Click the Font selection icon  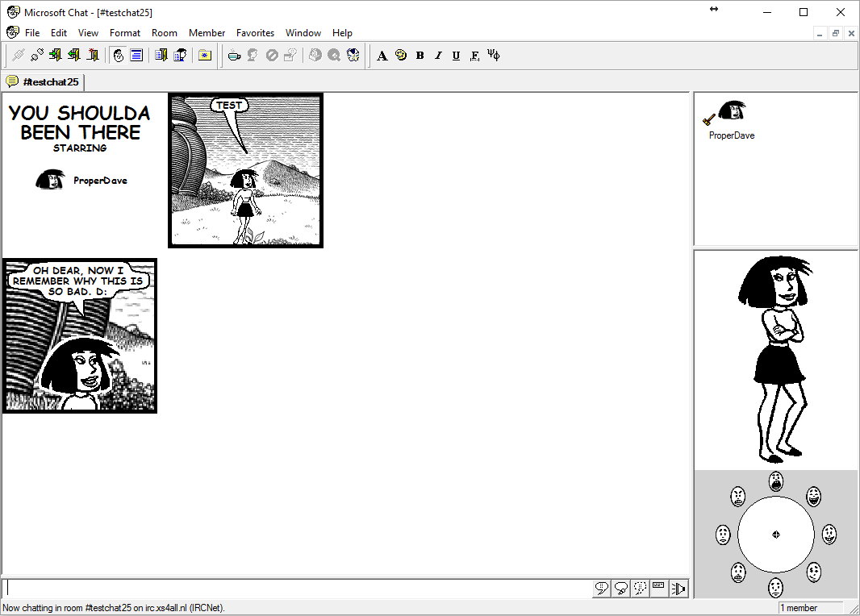click(382, 56)
